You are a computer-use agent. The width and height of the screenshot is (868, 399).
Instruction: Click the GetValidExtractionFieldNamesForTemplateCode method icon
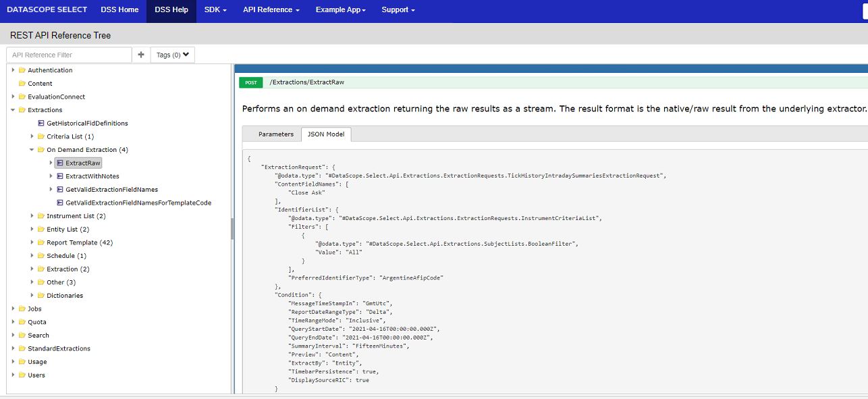[59, 203]
